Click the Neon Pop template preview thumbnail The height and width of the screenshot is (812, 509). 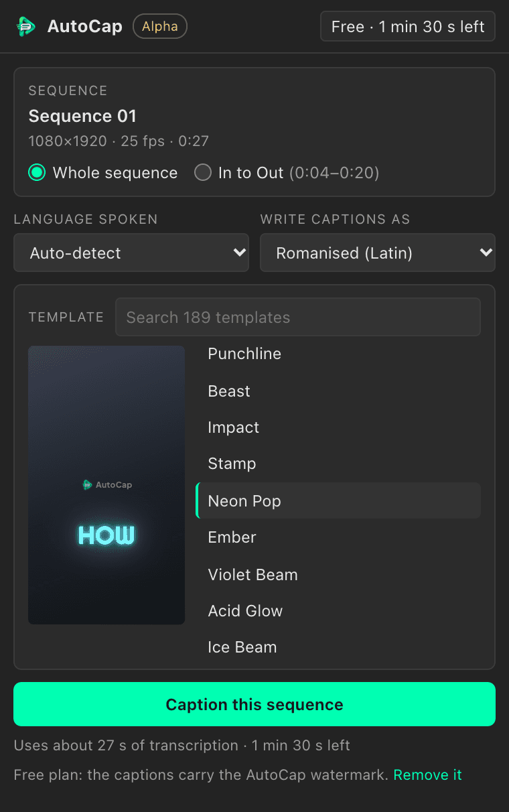click(x=106, y=485)
